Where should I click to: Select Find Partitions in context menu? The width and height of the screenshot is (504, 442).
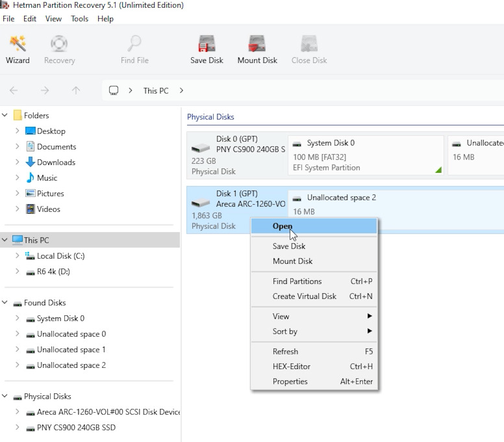click(314, 281)
